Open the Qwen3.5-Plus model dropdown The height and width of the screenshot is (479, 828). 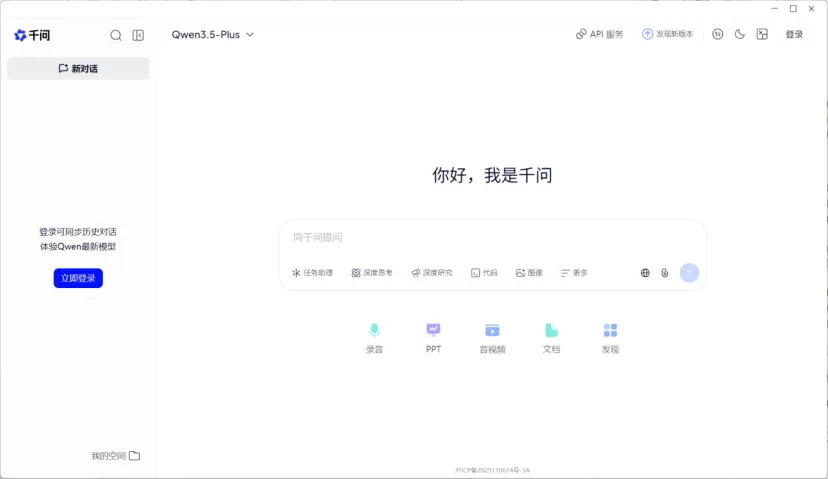[x=213, y=35]
